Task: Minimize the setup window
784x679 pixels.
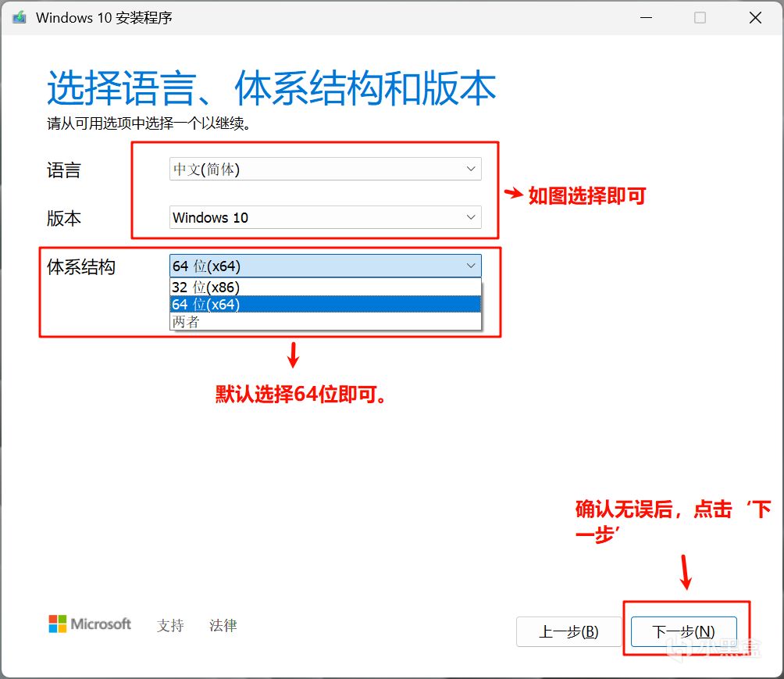Action: coord(647,18)
